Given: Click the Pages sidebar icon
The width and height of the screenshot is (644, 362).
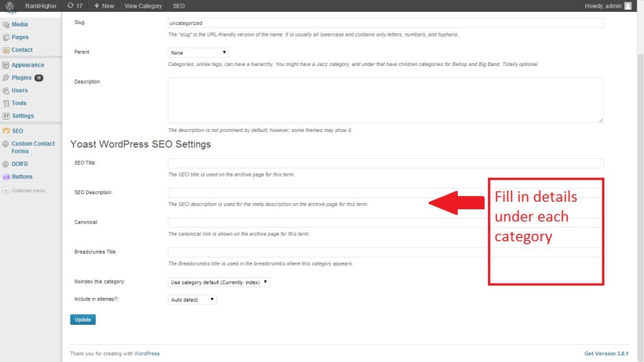Looking at the screenshot, I should (x=6, y=37).
